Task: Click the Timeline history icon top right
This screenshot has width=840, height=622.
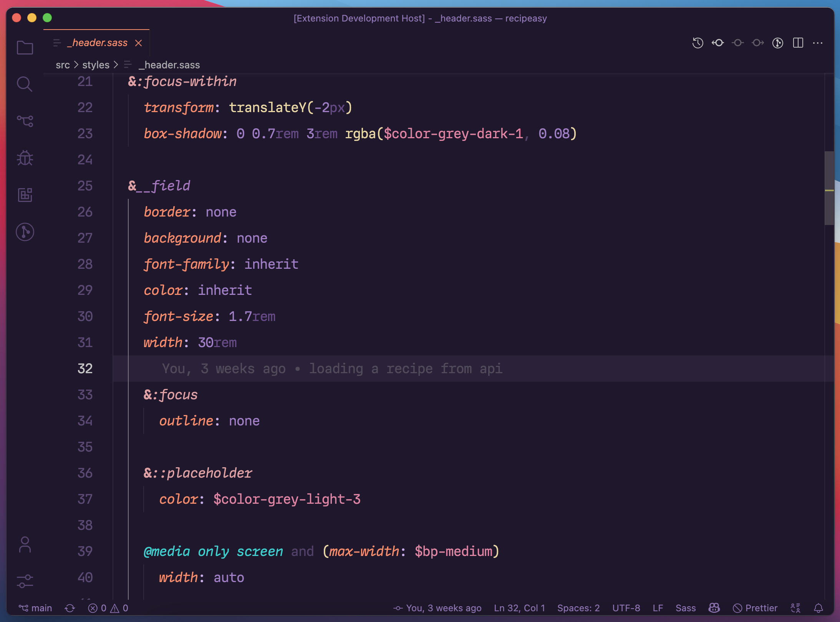Action: click(698, 43)
